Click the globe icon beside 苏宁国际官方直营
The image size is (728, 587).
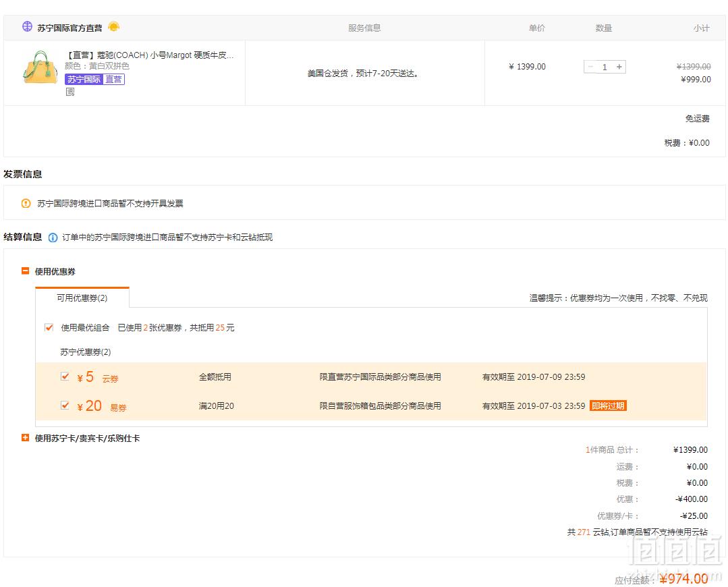28,26
